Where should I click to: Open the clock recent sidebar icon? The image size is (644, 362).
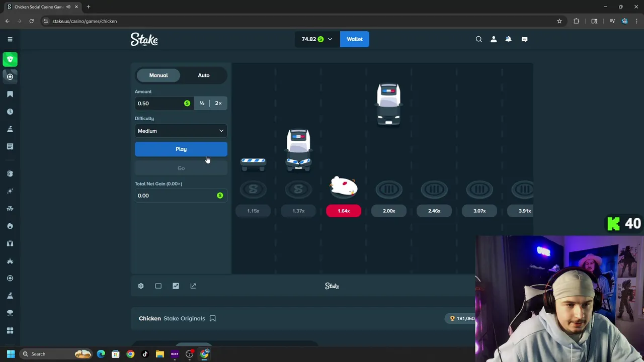pos(10,112)
